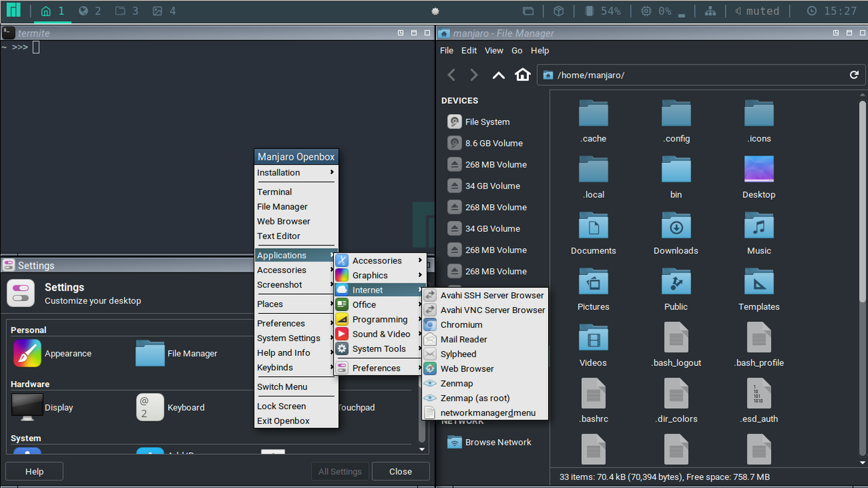Go to home folder in File Manager
The width and height of the screenshot is (868, 488).
pyautogui.click(x=522, y=75)
